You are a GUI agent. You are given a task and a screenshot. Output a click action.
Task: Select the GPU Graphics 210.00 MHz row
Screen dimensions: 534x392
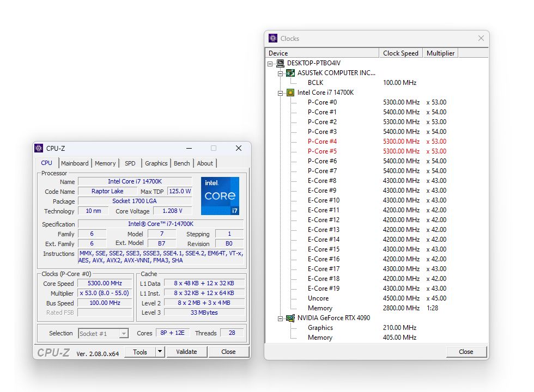coord(377,328)
